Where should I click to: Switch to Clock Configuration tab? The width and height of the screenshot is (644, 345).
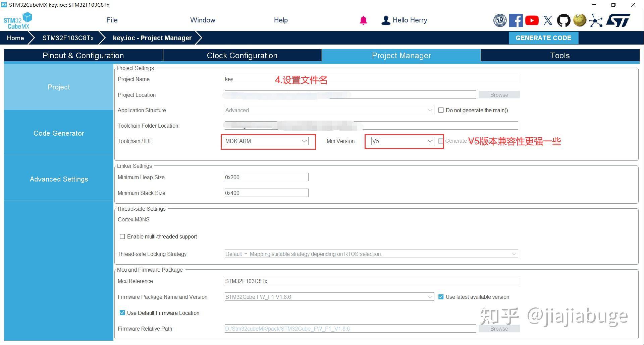click(x=242, y=55)
